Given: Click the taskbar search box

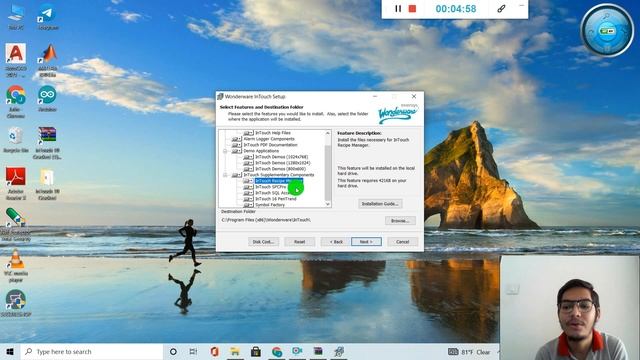Looking at the screenshot, I should (x=91, y=351).
